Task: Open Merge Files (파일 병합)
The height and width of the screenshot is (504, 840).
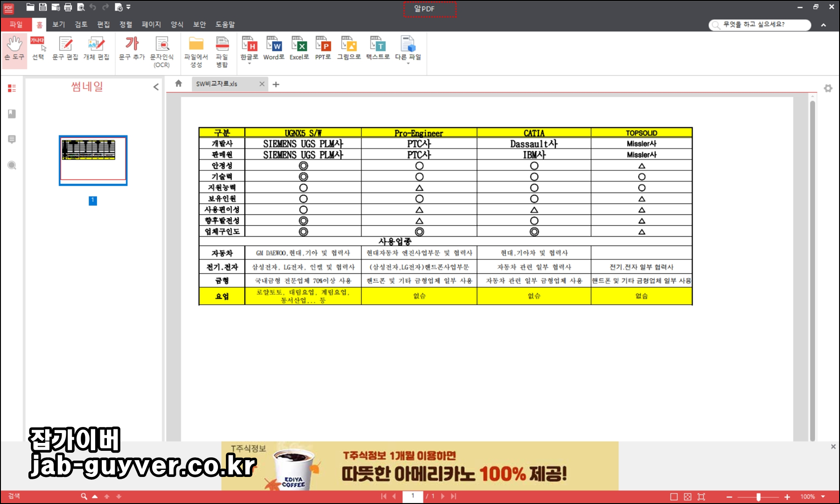Action: (x=222, y=51)
